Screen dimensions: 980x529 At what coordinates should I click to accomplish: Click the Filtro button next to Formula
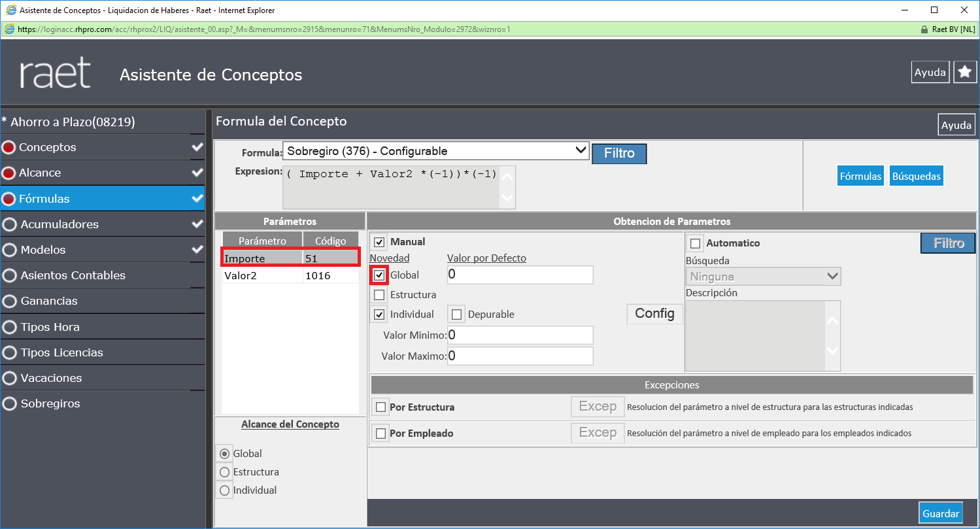[619, 154]
